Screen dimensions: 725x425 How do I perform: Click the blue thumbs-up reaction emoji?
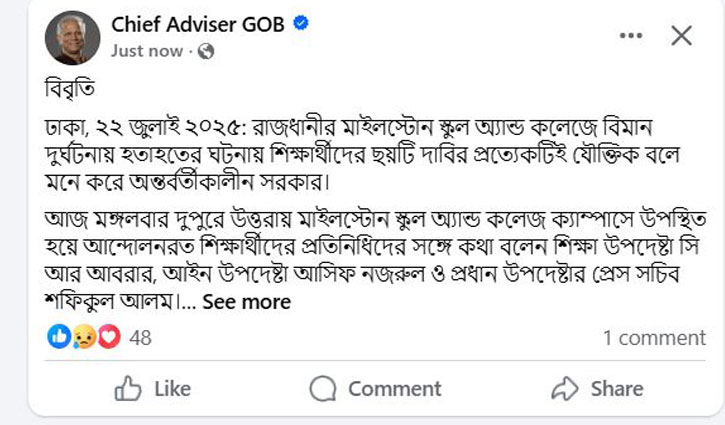coord(59,338)
